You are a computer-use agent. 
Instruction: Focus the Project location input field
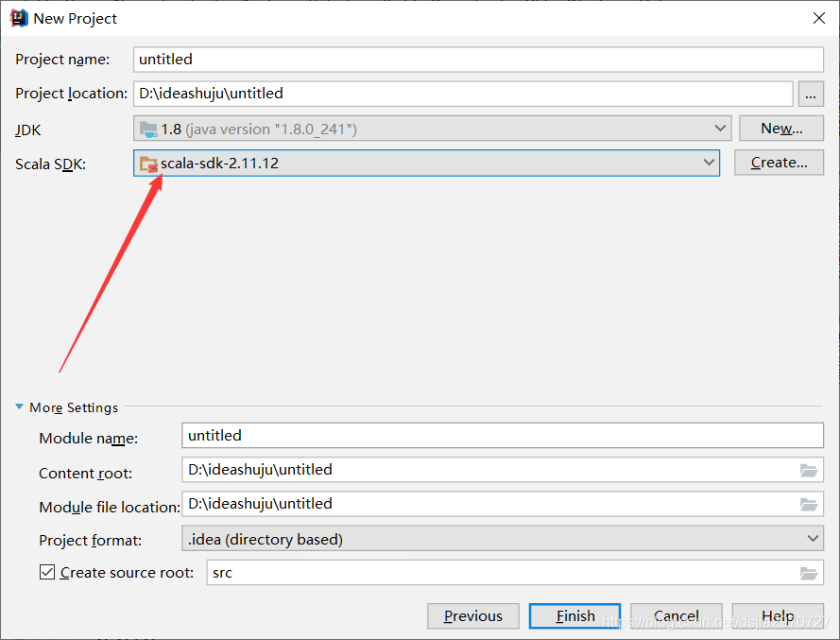[463, 94]
